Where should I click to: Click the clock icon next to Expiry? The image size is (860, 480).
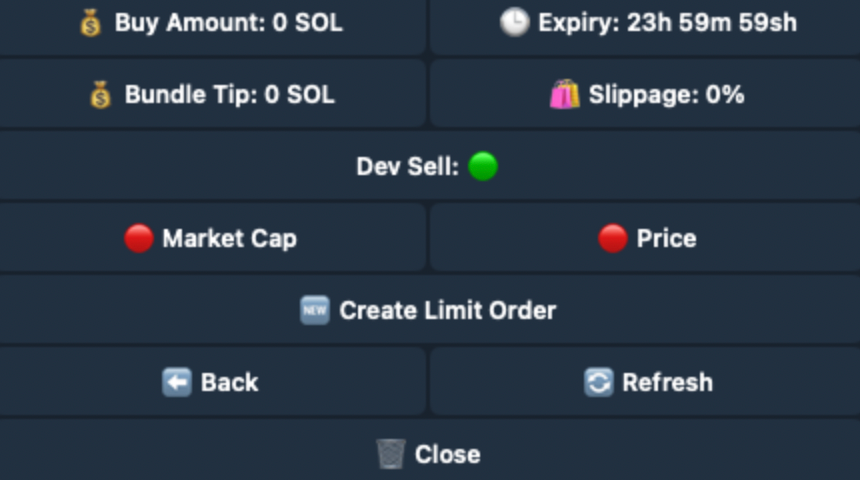514,23
